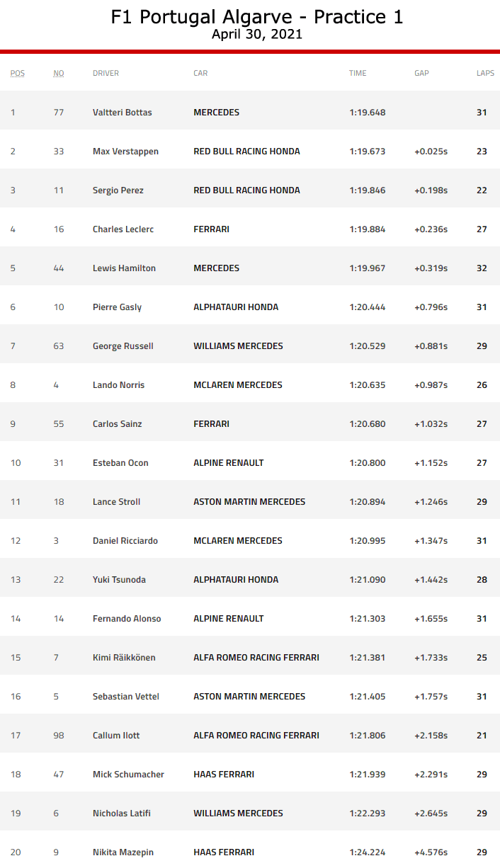
Task: Sort by the DRIVER column header
Action: pos(106,73)
